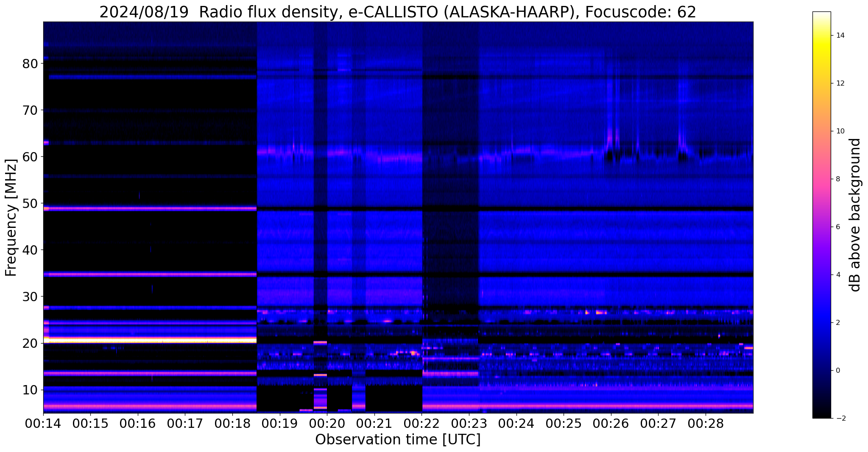Click the 70 MHz frequency tick label
The image size is (868, 452).
tap(30, 110)
